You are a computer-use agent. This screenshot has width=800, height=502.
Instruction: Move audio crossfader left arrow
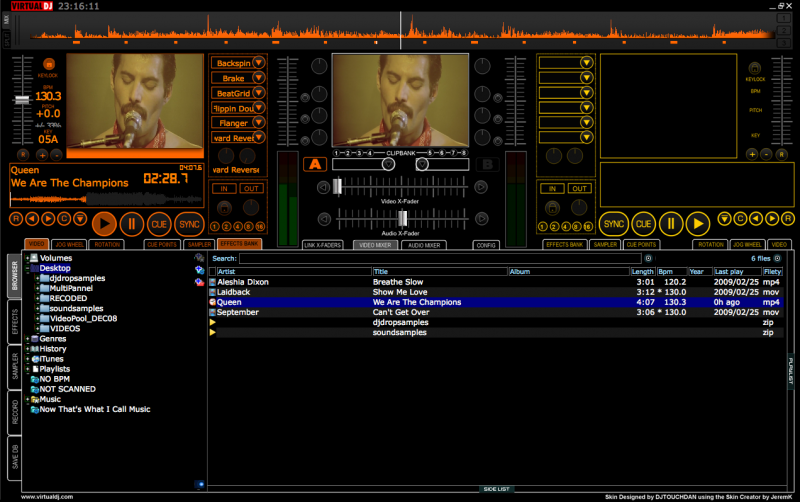pyautogui.click(x=323, y=219)
